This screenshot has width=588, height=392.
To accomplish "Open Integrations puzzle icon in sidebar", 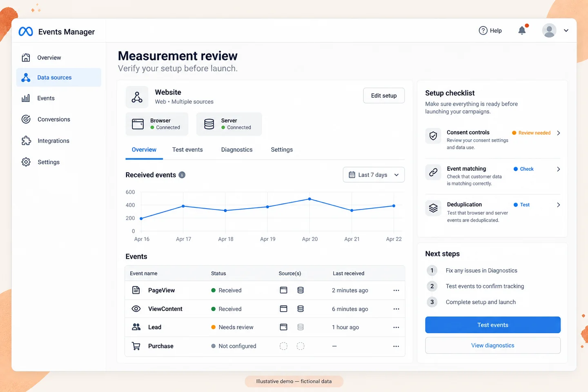I will pos(26,140).
